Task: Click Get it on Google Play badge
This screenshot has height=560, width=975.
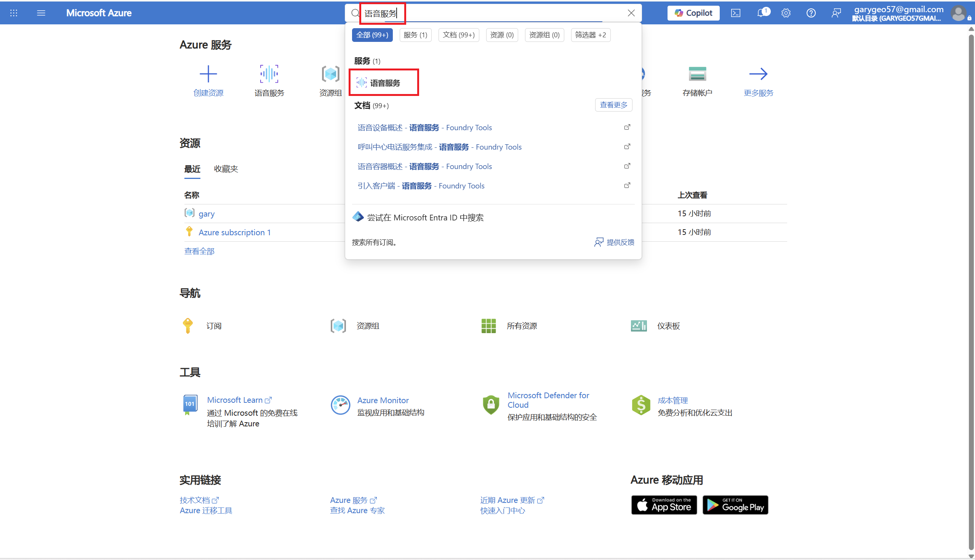Action: click(735, 505)
